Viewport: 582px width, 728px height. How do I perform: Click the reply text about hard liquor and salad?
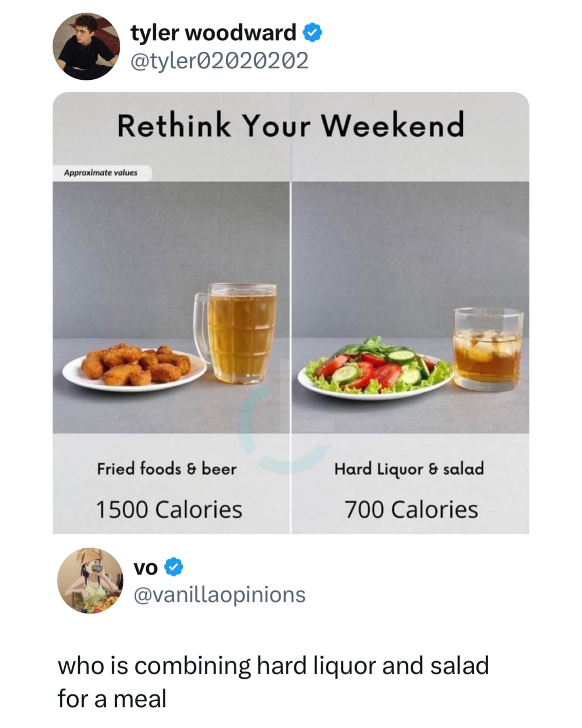click(x=273, y=682)
